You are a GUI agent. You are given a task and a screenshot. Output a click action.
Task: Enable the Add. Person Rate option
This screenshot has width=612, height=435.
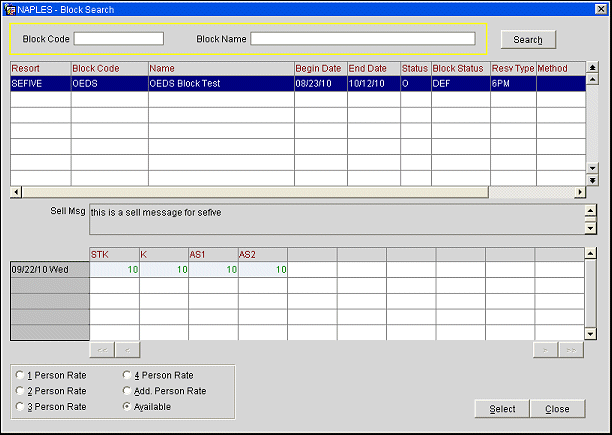(x=125, y=391)
